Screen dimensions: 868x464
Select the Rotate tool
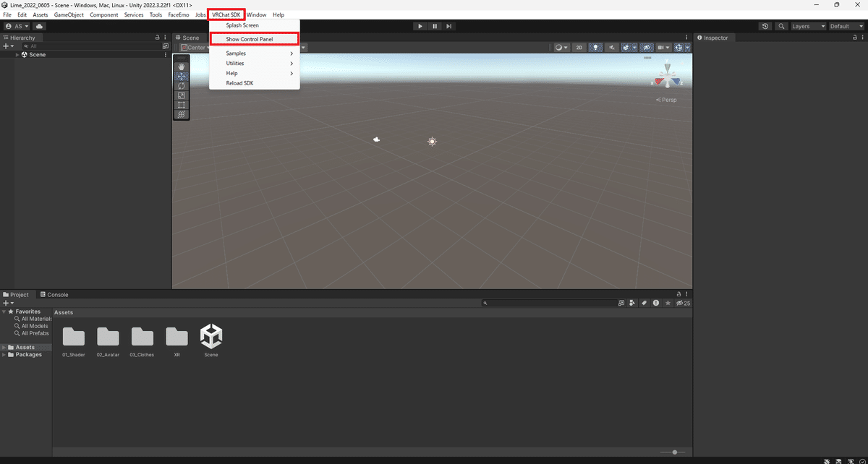182,86
